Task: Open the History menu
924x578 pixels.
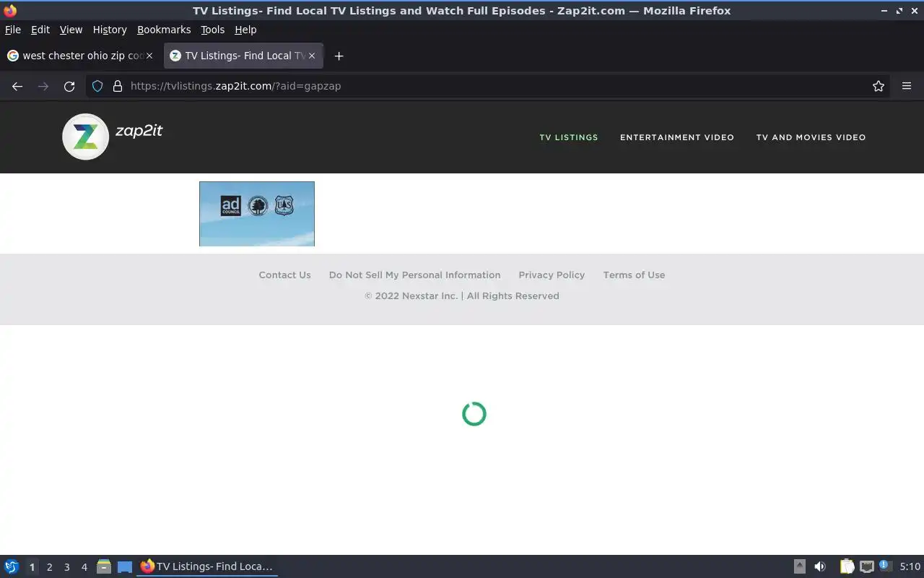Action: [x=110, y=30]
